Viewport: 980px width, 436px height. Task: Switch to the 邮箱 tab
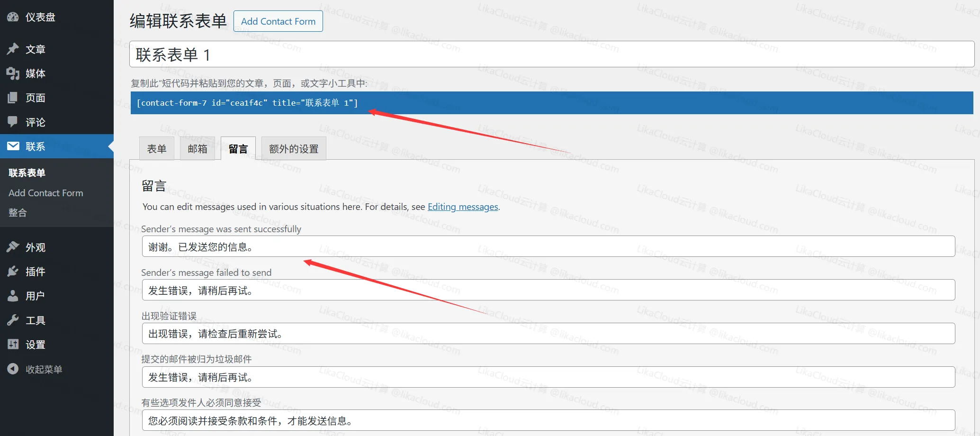point(198,148)
